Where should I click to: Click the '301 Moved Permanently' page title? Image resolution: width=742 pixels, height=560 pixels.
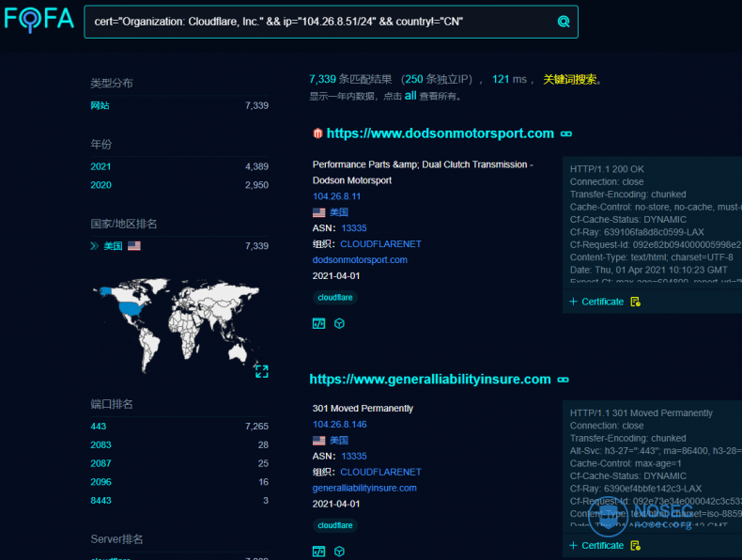click(363, 408)
